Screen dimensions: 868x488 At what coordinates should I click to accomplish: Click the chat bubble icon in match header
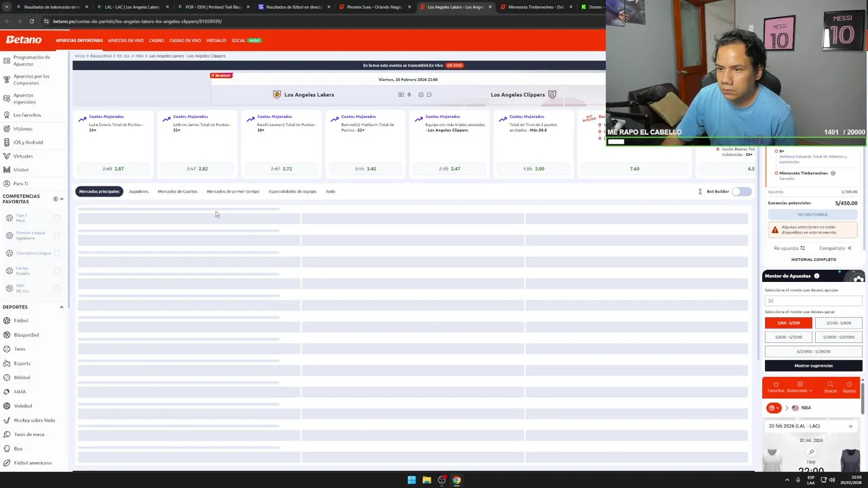click(x=429, y=95)
